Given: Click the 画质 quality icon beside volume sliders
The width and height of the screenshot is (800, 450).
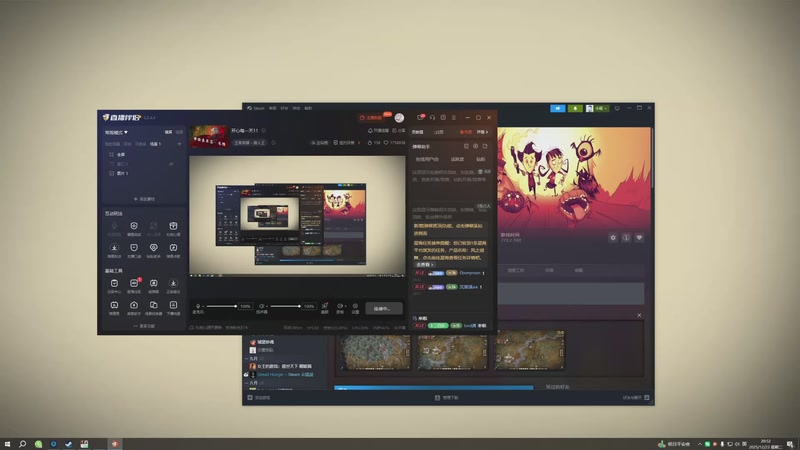Looking at the screenshot, I should (x=324, y=306).
